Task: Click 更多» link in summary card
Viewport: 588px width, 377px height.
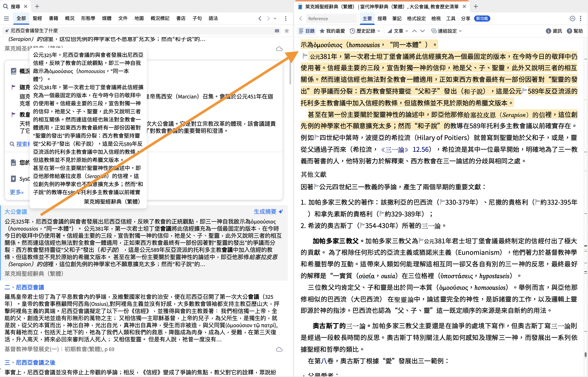Action: coord(17,192)
